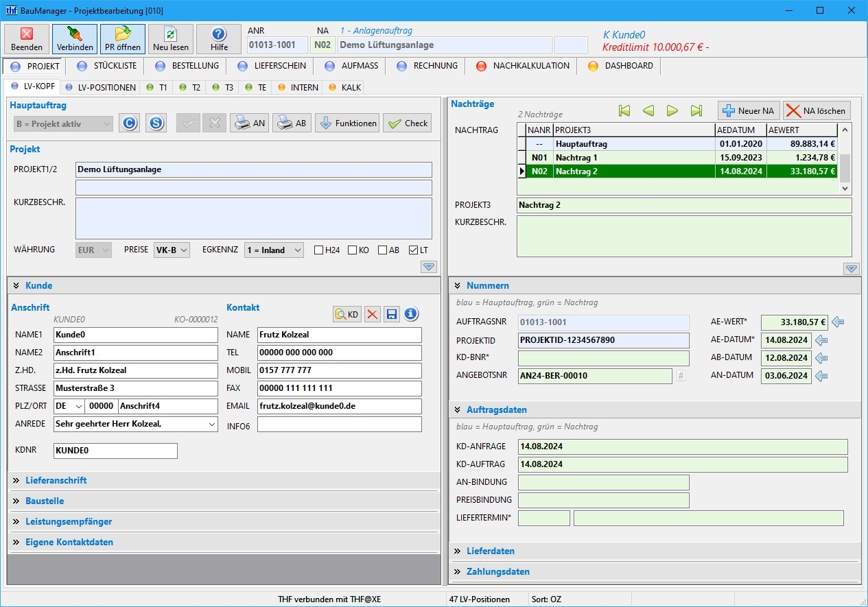The image size is (868, 607).
Task: Click the Check button
Action: pos(408,123)
